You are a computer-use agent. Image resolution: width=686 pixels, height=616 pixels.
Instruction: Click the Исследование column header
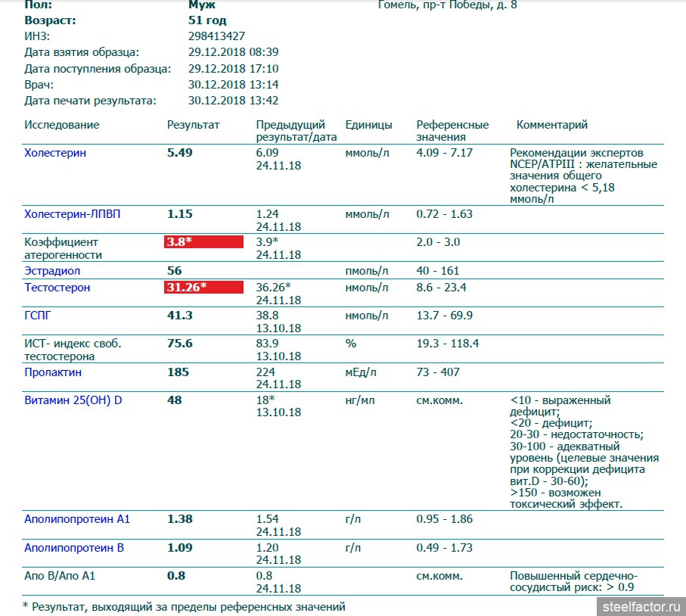coord(62,125)
